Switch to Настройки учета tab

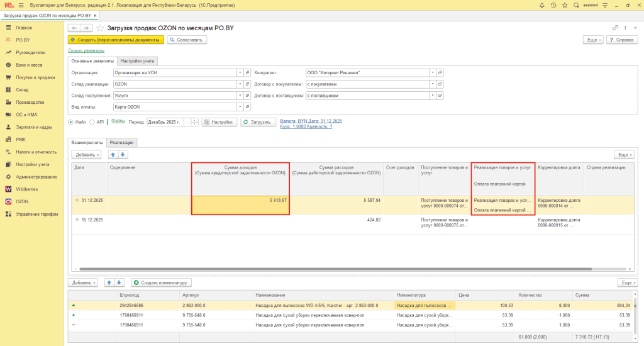(137, 61)
